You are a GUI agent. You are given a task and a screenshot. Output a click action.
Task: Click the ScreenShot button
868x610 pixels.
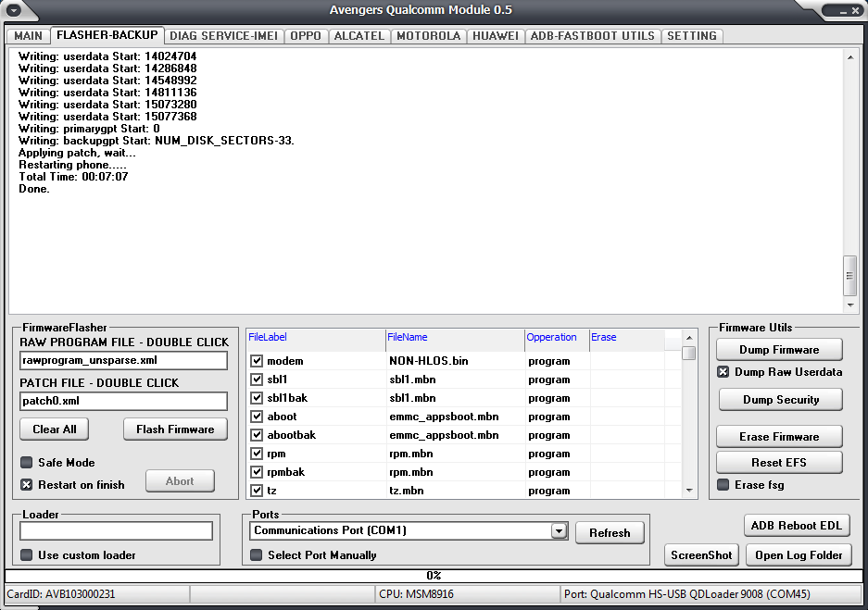[x=701, y=555]
